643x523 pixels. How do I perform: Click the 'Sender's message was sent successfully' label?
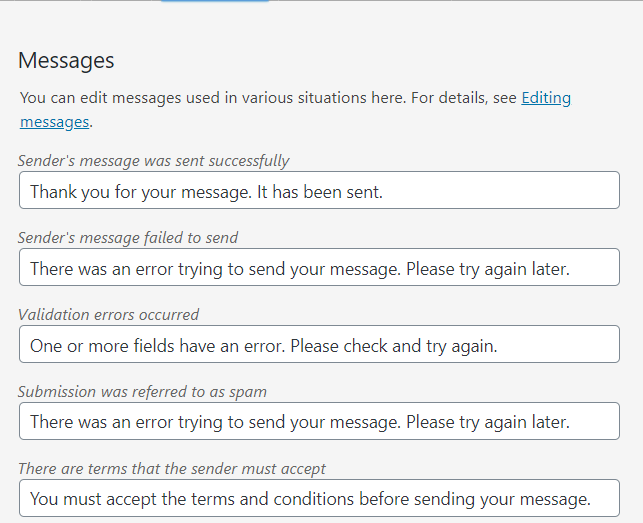coord(153,160)
